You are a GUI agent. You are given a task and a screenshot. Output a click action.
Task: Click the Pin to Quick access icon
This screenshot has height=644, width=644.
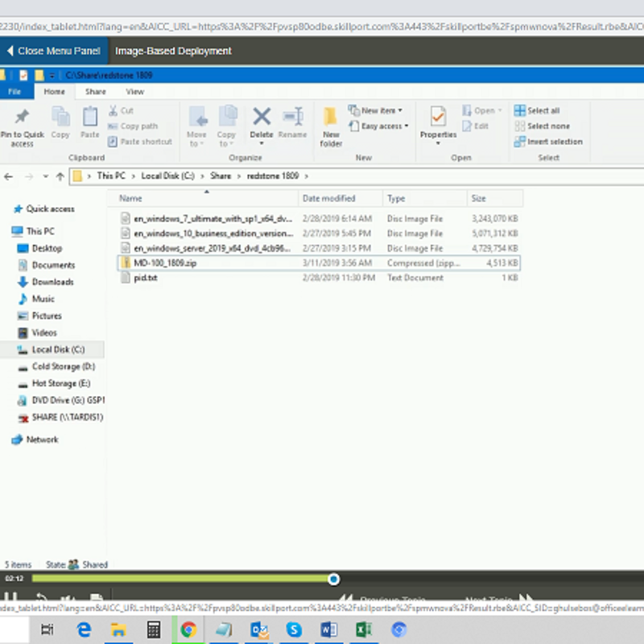click(x=22, y=117)
